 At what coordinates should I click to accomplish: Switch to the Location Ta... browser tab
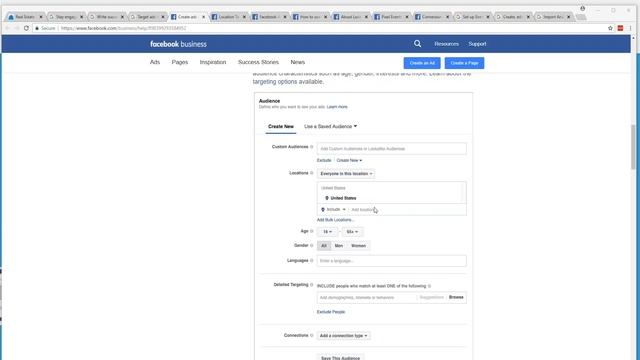coord(228,17)
